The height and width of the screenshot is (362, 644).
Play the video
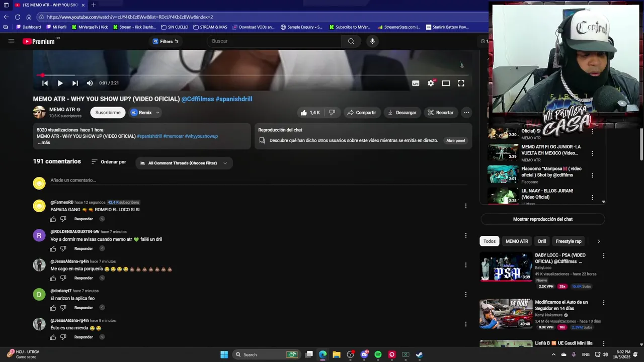[x=60, y=83]
